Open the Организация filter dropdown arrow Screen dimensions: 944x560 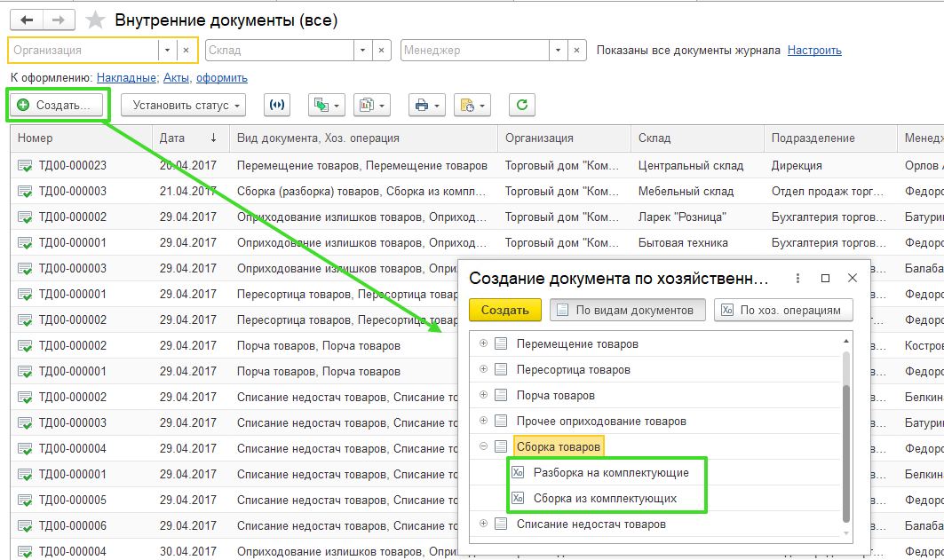(x=167, y=51)
